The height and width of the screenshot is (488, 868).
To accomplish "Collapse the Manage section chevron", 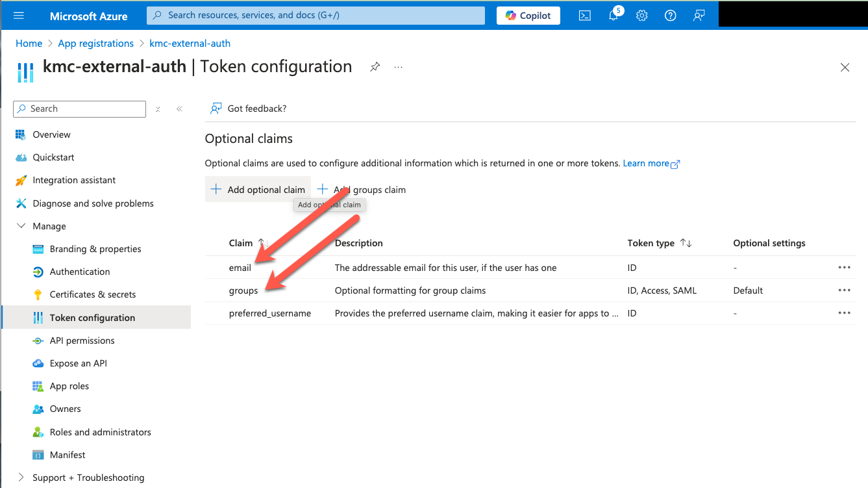I will point(20,225).
